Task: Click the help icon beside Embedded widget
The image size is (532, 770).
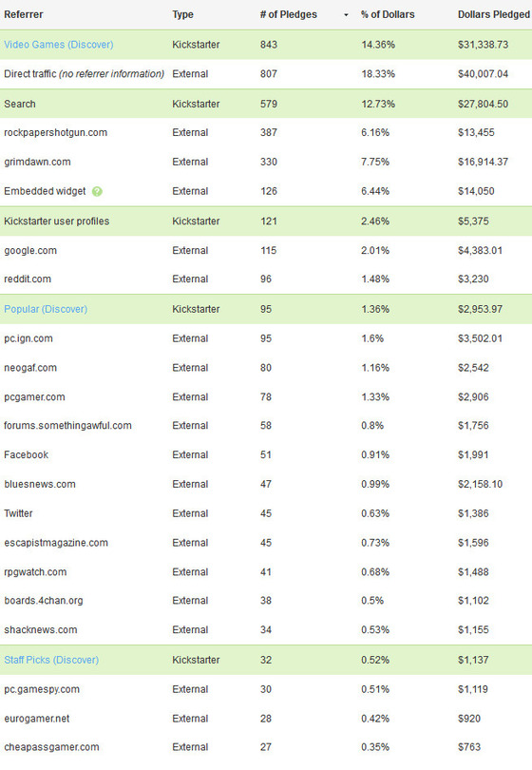Action: 97,191
